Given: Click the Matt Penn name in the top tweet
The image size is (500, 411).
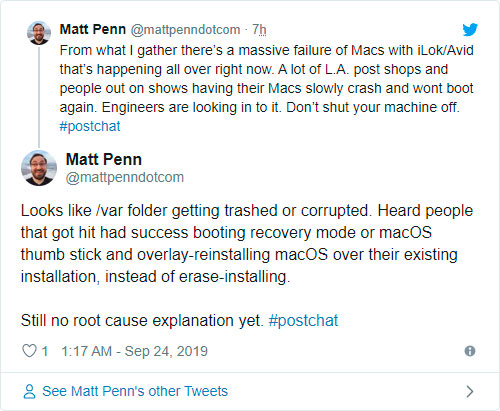Looking at the screenshot, I should point(93,29).
